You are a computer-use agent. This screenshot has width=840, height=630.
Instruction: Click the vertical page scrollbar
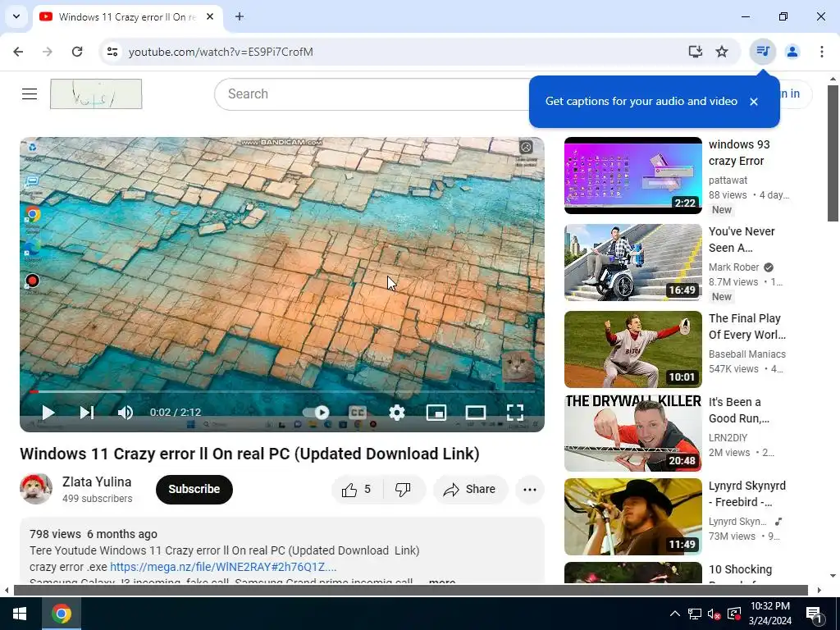(833, 153)
